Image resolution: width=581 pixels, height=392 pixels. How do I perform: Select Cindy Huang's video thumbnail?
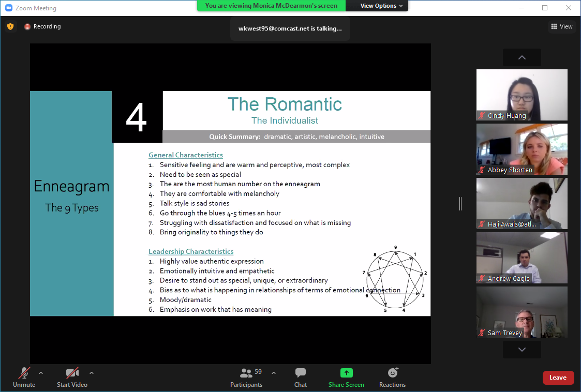[x=522, y=95]
